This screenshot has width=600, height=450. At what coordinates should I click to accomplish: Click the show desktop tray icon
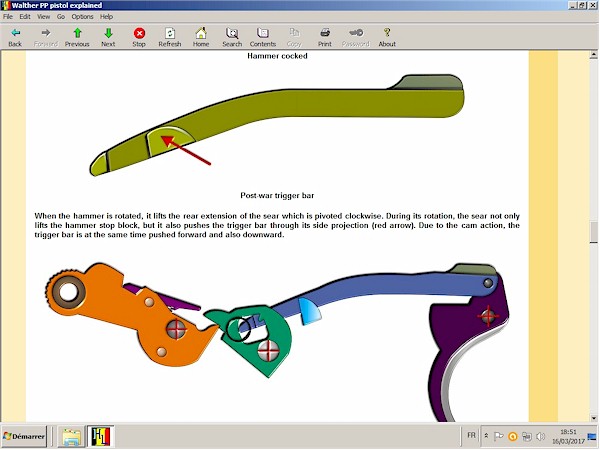coord(592,437)
